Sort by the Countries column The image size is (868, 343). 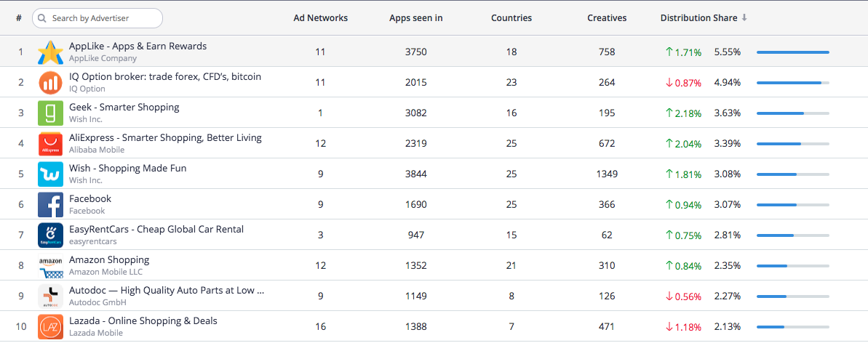[x=511, y=18]
